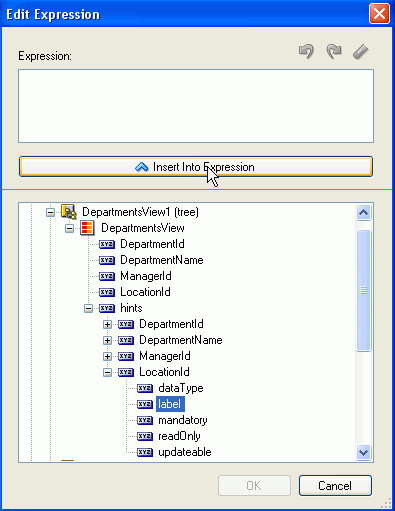The image size is (395, 511).
Task: Click inside the Expression text area
Action: click(196, 106)
